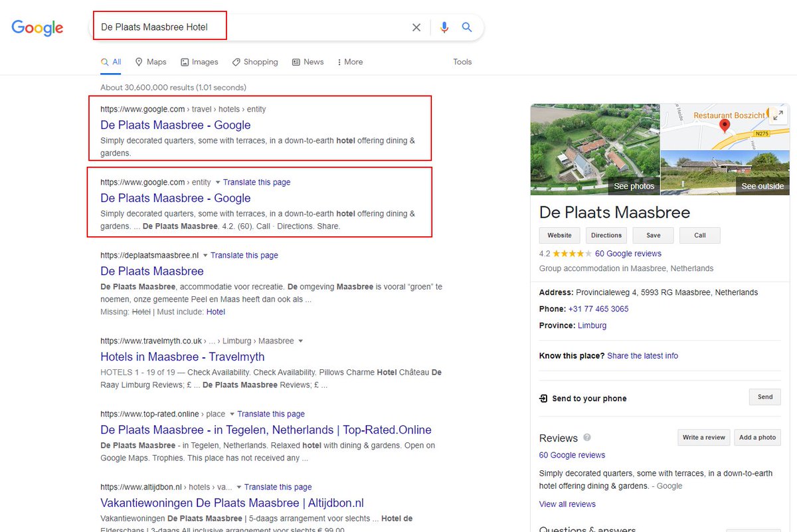Open Top-Rated.Online De Plaats Maasbree result

(x=266, y=430)
